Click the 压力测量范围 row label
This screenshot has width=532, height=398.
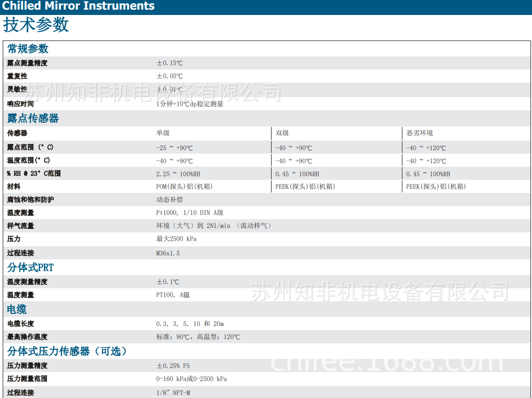tap(27, 379)
